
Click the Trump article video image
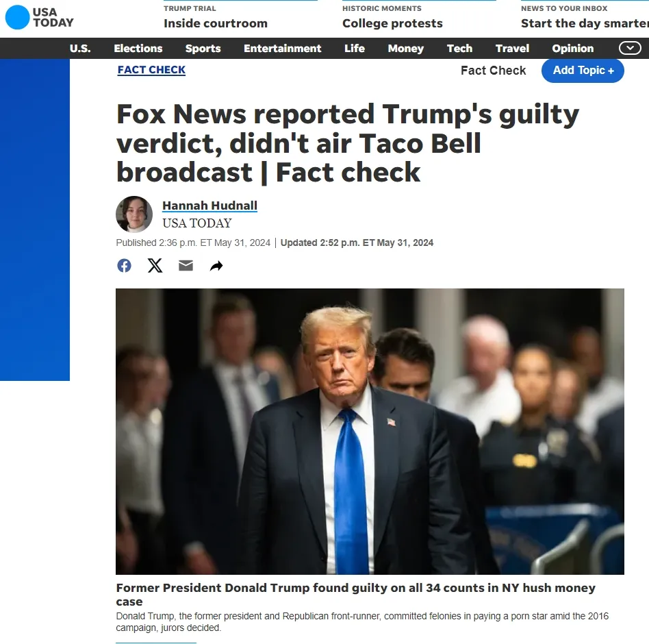coord(370,432)
